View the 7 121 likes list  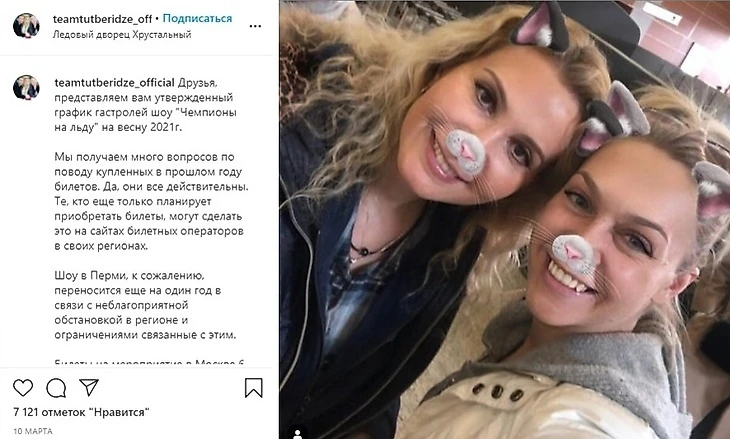coord(81,412)
